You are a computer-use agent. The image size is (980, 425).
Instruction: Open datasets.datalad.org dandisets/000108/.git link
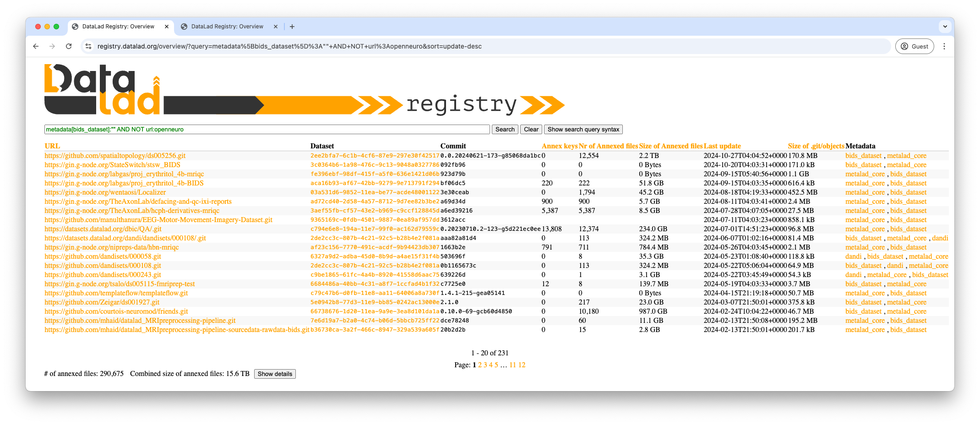(x=125, y=238)
